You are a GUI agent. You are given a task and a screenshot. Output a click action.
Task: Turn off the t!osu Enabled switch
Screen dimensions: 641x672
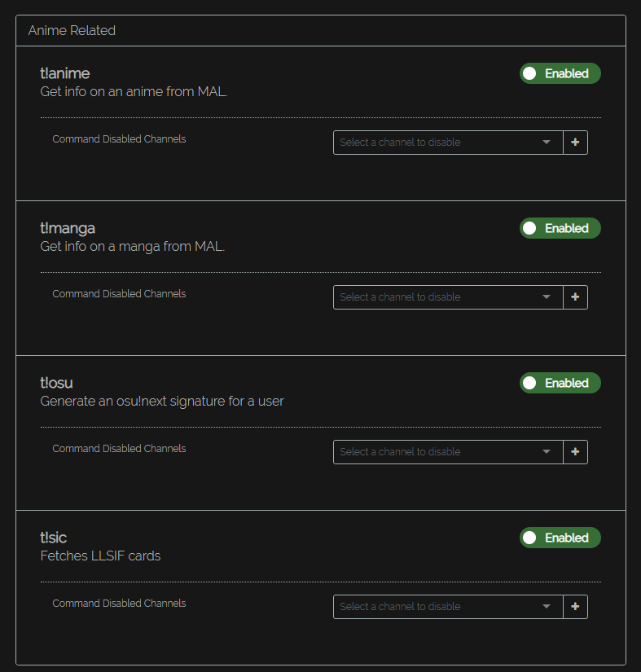click(560, 383)
